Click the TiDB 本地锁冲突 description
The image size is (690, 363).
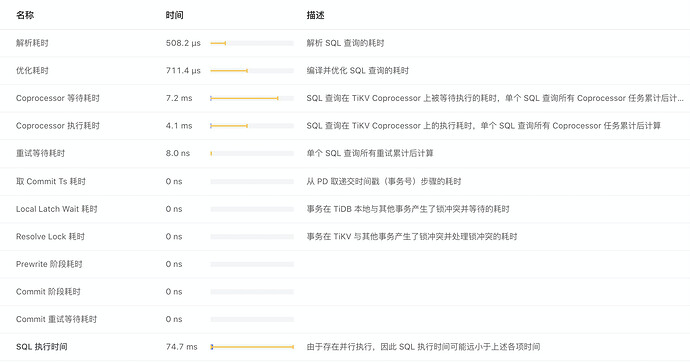pyautogui.click(x=408, y=209)
